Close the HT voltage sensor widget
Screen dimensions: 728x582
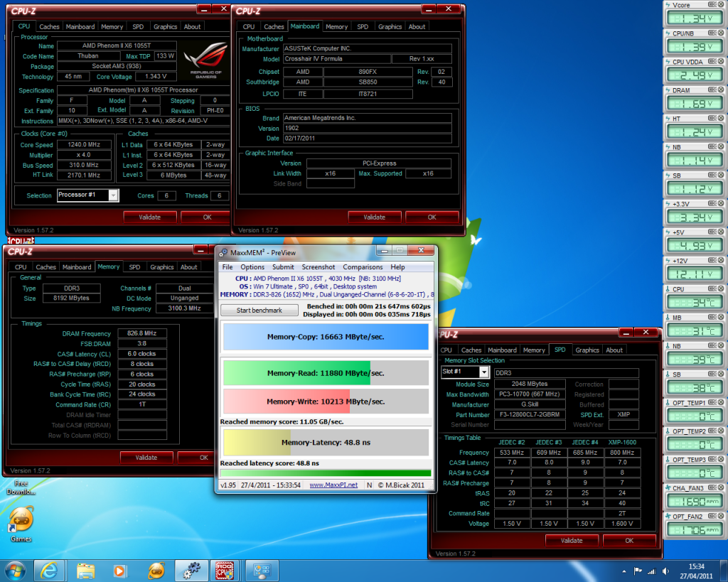(721, 119)
